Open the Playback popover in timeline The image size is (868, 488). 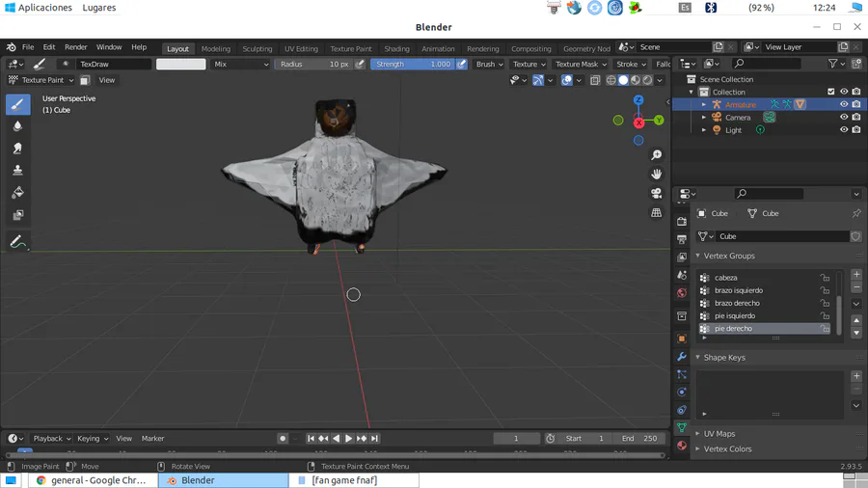tap(51, 438)
